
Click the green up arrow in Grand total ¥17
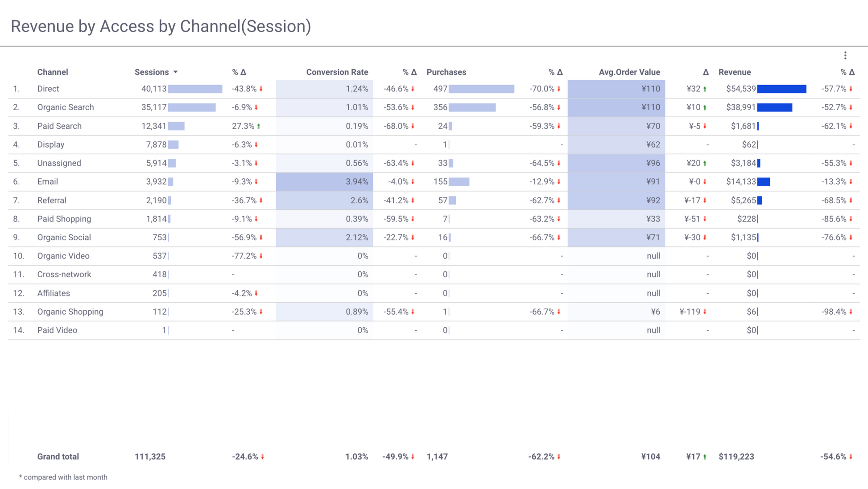click(705, 457)
